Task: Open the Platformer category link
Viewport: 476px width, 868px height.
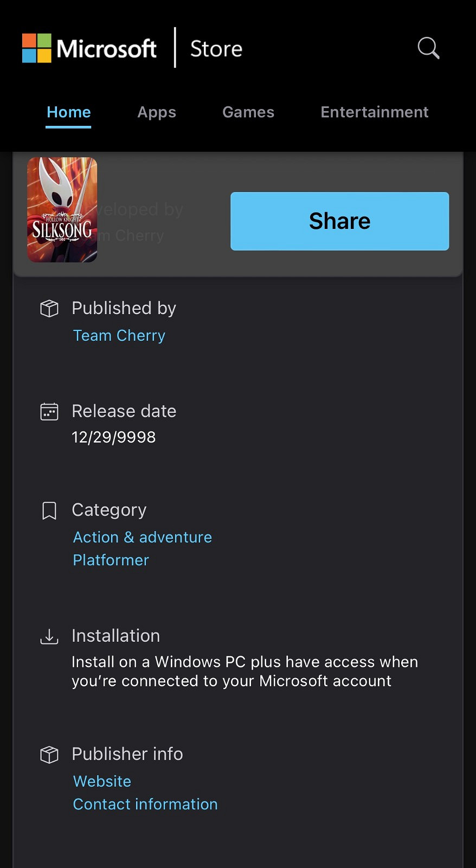Action: point(111,560)
